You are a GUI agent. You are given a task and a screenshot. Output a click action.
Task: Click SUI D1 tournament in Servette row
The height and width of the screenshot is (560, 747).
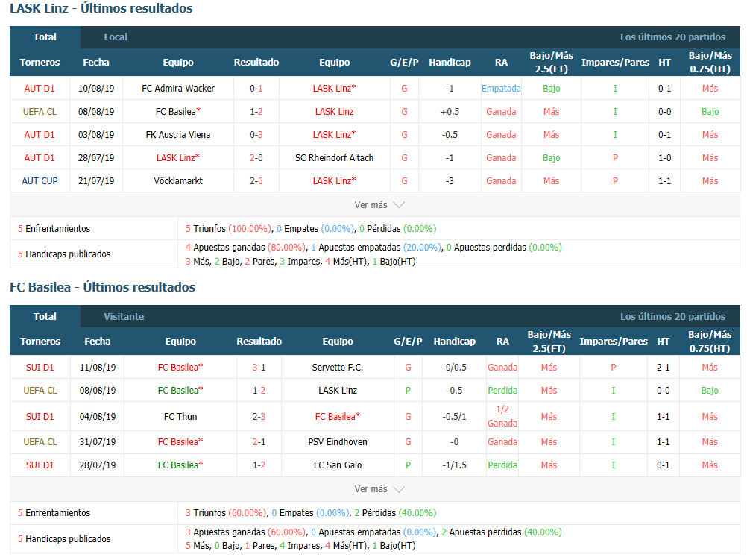pyautogui.click(x=40, y=368)
